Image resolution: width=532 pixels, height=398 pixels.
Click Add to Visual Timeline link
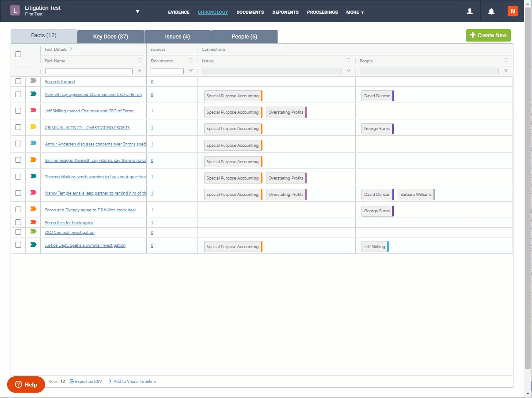(x=132, y=381)
